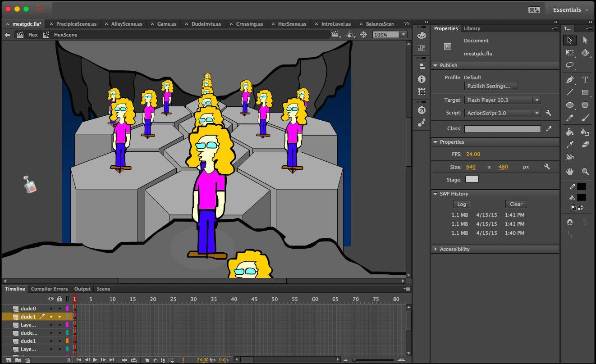596x364 pixels.
Task: Collapse the Publish section
Action: [436, 65]
